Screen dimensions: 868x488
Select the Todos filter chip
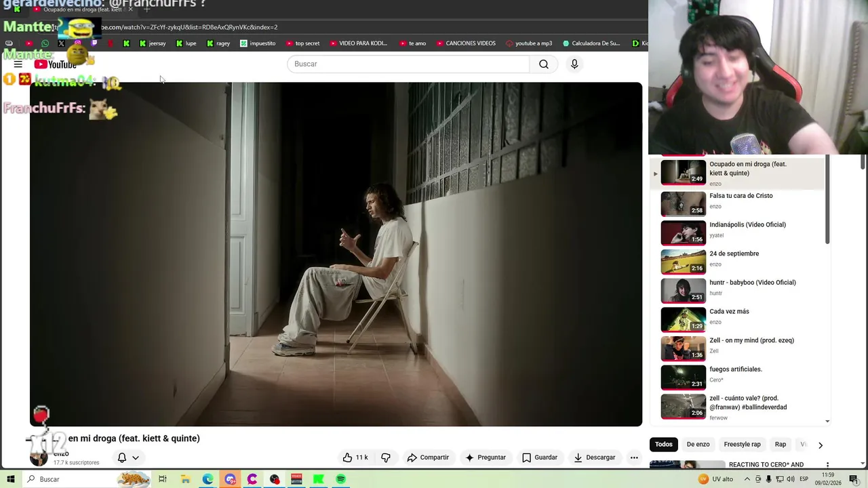[x=664, y=445]
